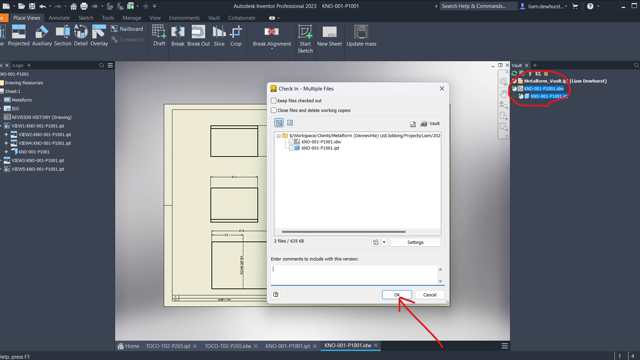
Task: Select the Detail view tool
Action: (x=80, y=35)
